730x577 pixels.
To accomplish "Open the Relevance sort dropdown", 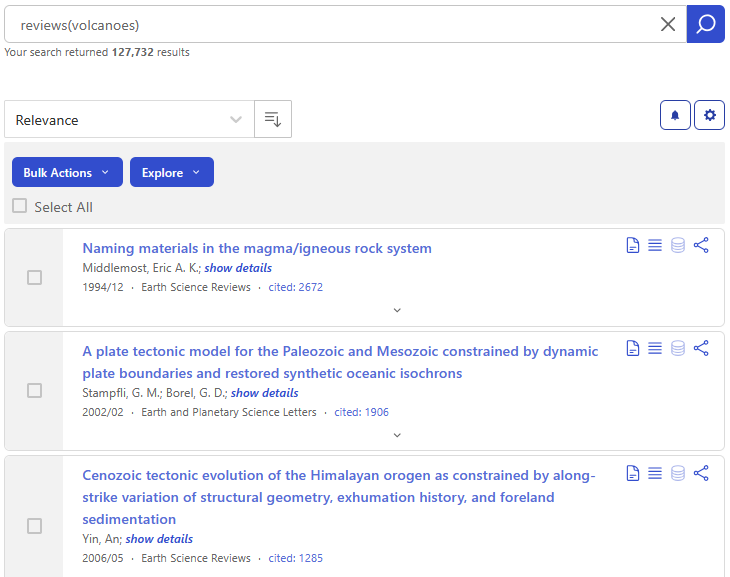I will [129, 119].
